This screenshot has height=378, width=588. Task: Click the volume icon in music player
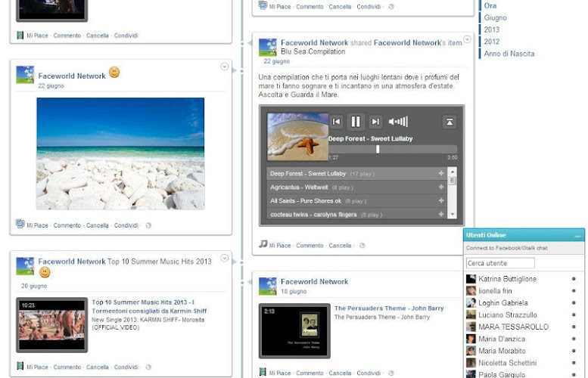coord(397,122)
